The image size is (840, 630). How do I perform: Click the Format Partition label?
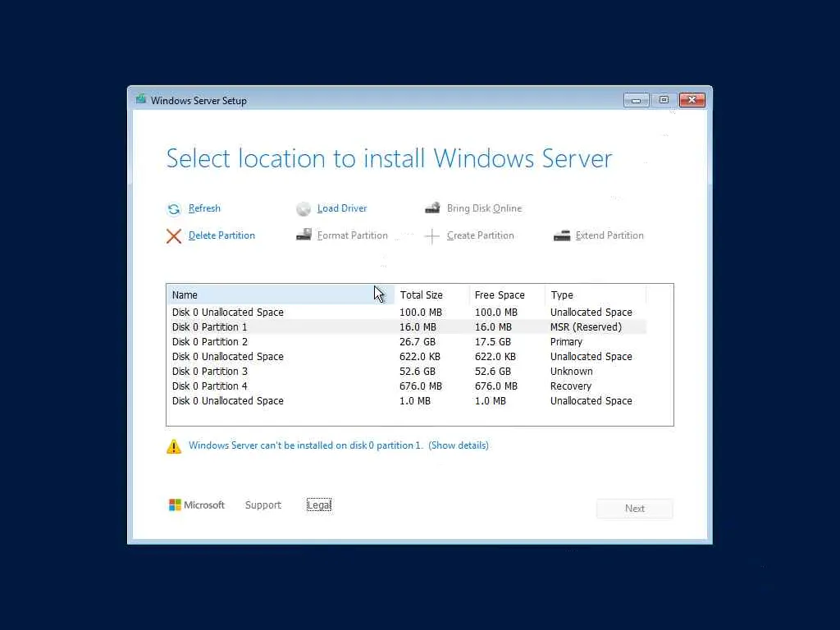tap(352, 235)
